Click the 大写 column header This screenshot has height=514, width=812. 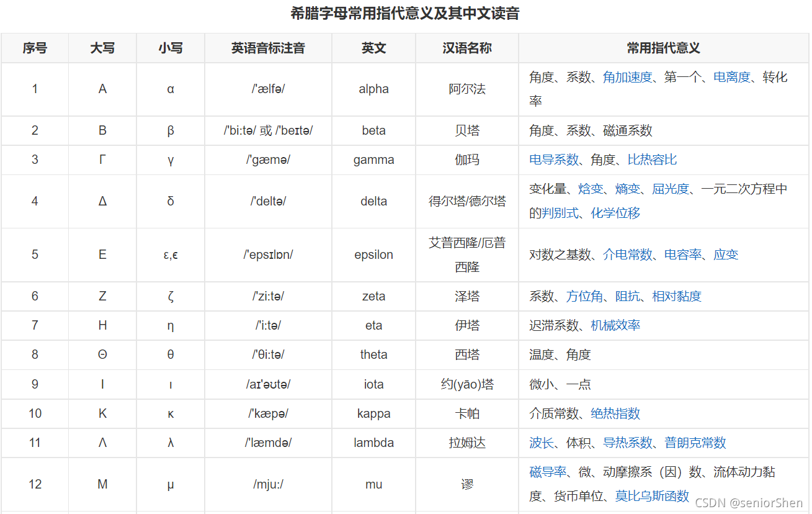click(102, 48)
